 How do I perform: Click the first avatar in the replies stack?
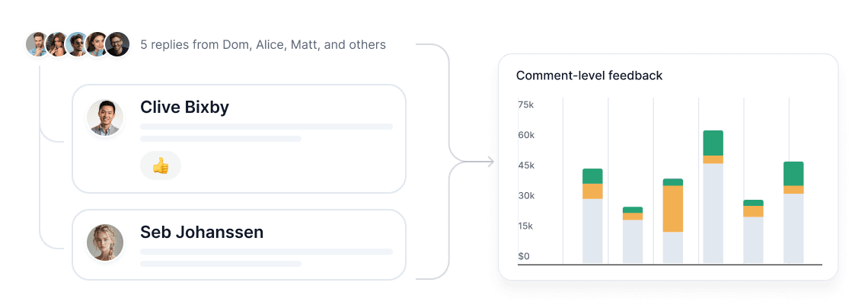tap(38, 44)
